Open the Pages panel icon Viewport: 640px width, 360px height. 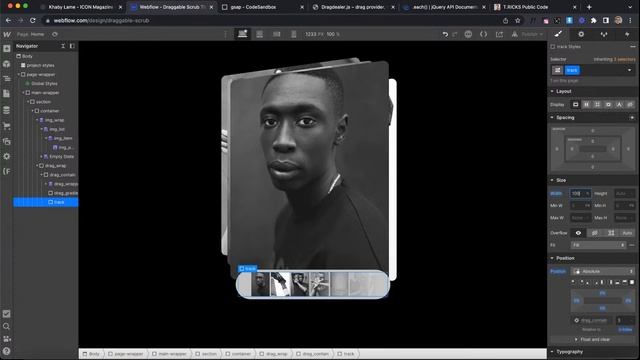click(x=7, y=94)
